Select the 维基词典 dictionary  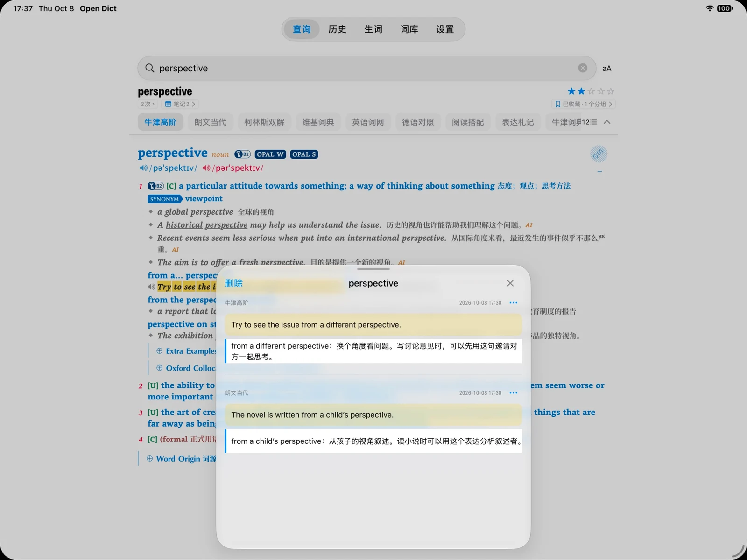pos(318,122)
